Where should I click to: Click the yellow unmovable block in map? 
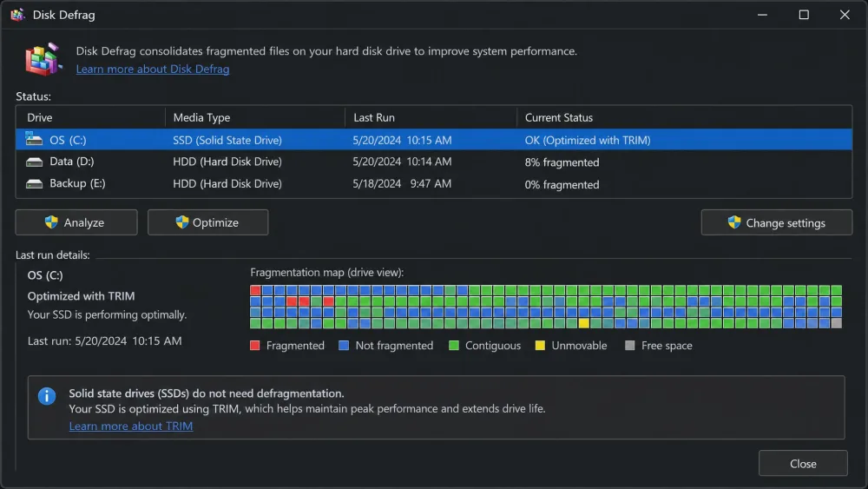(583, 323)
